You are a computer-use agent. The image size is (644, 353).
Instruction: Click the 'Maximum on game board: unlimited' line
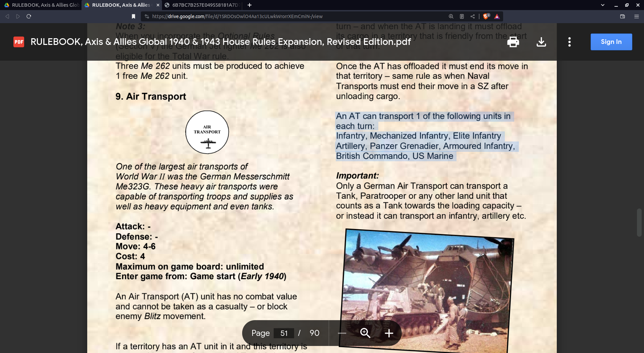pyautogui.click(x=190, y=267)
